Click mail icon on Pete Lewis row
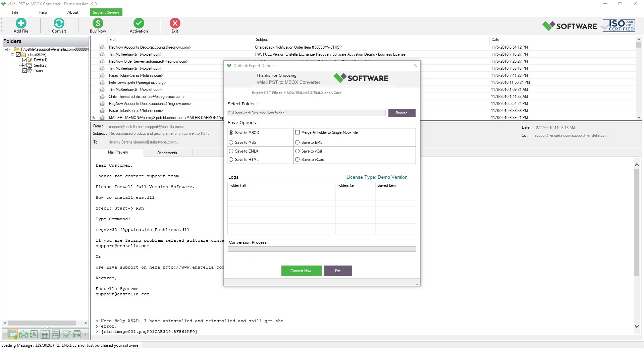 pos(102,82)
